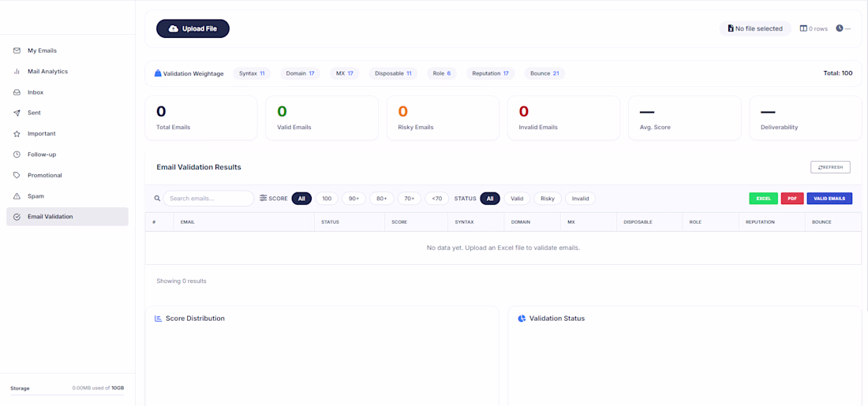This screenshot has width=868, height=406.
Task: Click the clock icon near rows count
Action: click(840, 28)
